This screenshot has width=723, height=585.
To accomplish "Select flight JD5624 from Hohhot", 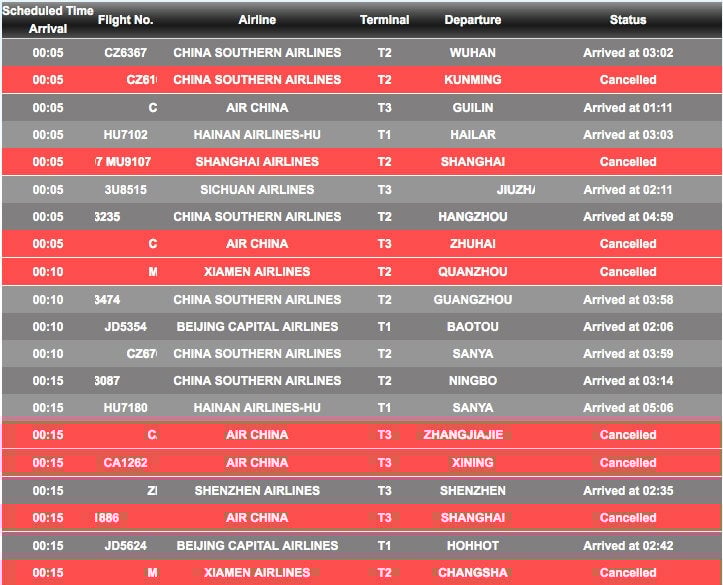I will click(362, 545).
